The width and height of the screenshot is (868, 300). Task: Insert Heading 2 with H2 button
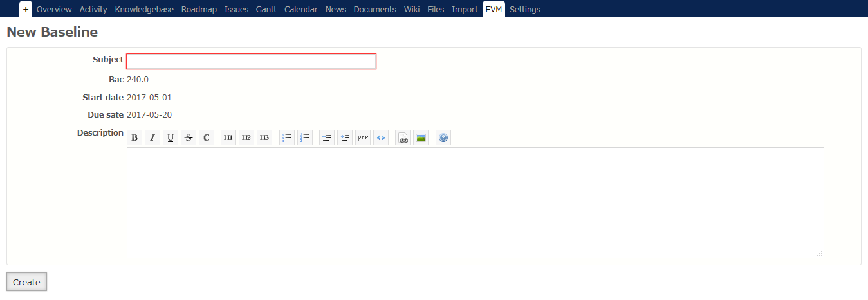(x=246, y=137)
